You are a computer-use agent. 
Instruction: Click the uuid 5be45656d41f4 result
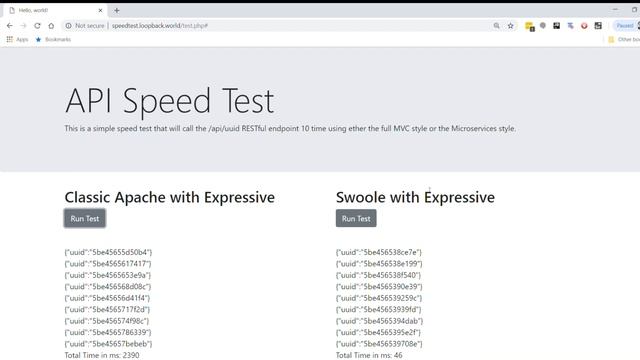[107, 298]
